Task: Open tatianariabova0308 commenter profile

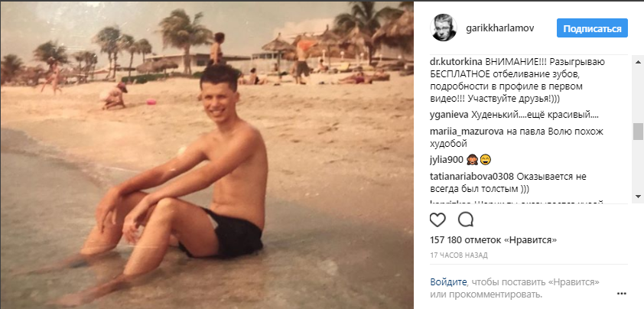Action: (x=472, y=177)
